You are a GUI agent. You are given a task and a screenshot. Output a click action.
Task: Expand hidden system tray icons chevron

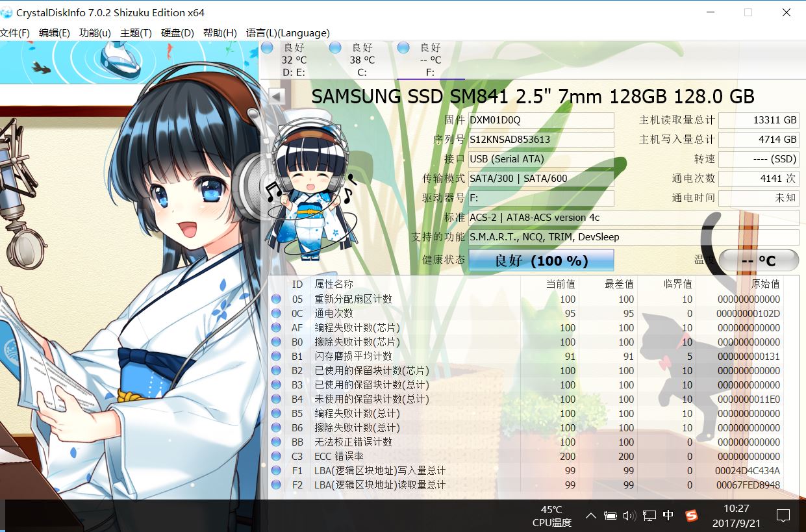point(590,516)
